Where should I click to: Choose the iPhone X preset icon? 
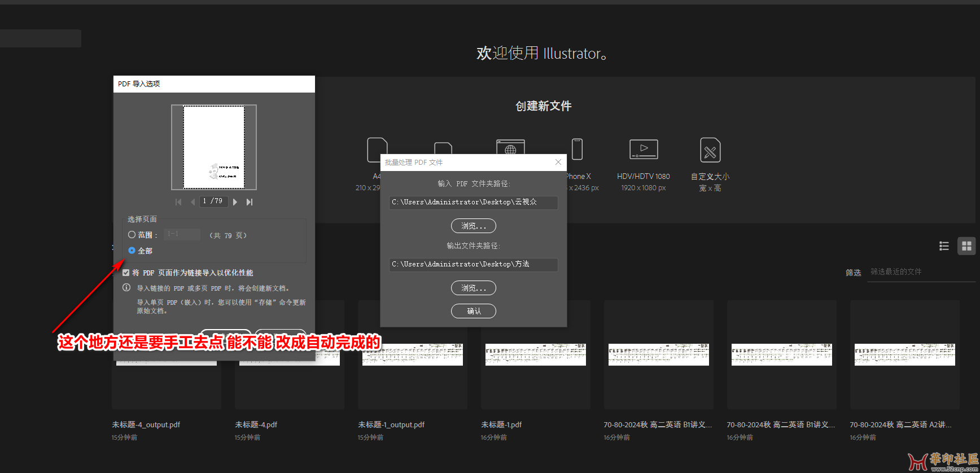coord(577,150)
